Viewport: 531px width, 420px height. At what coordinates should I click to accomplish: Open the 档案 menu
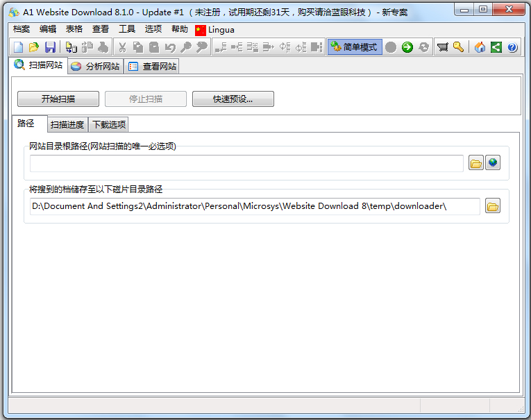coord(22,29)
